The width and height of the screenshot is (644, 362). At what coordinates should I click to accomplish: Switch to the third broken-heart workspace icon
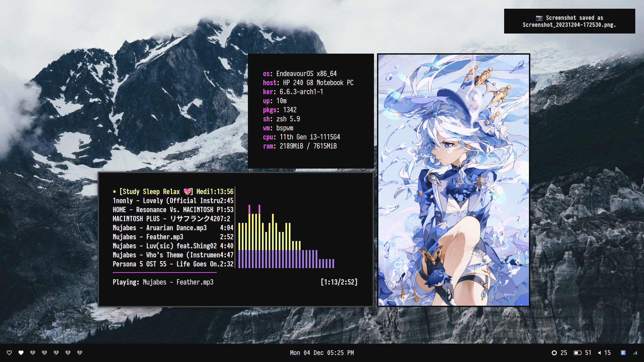tap(56, 353)
